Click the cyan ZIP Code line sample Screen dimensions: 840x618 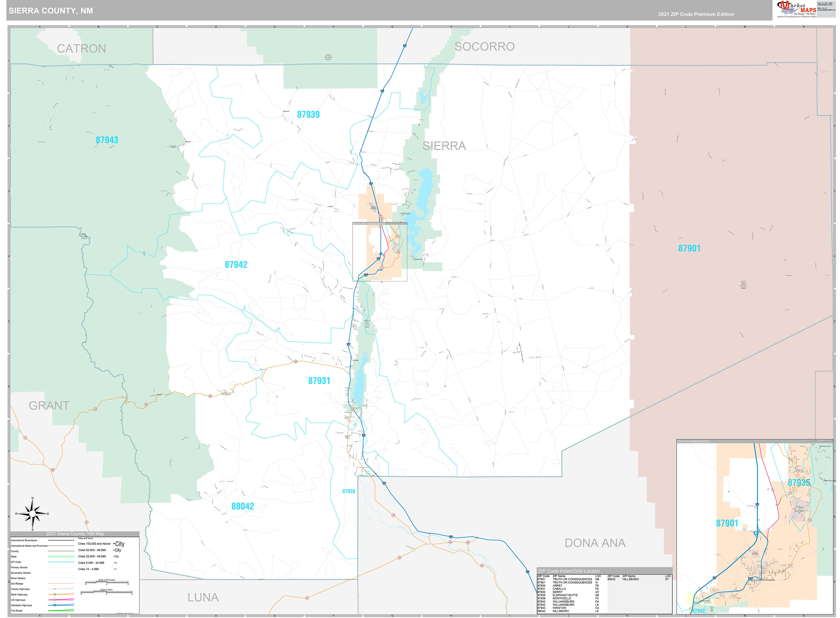coord(61,561)
